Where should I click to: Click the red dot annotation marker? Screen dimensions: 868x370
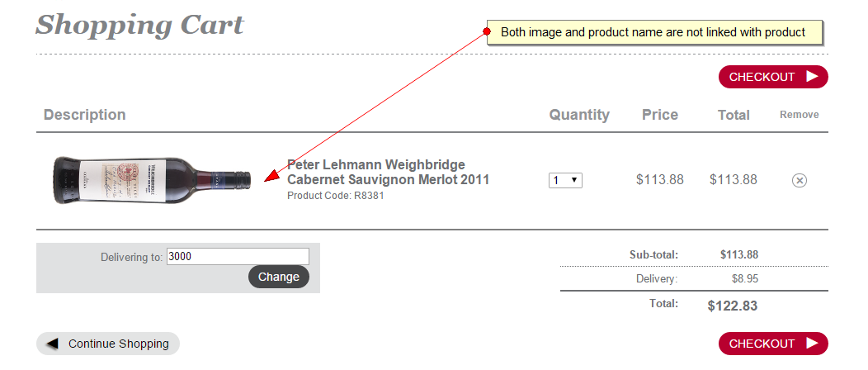[x=487, y=31]
